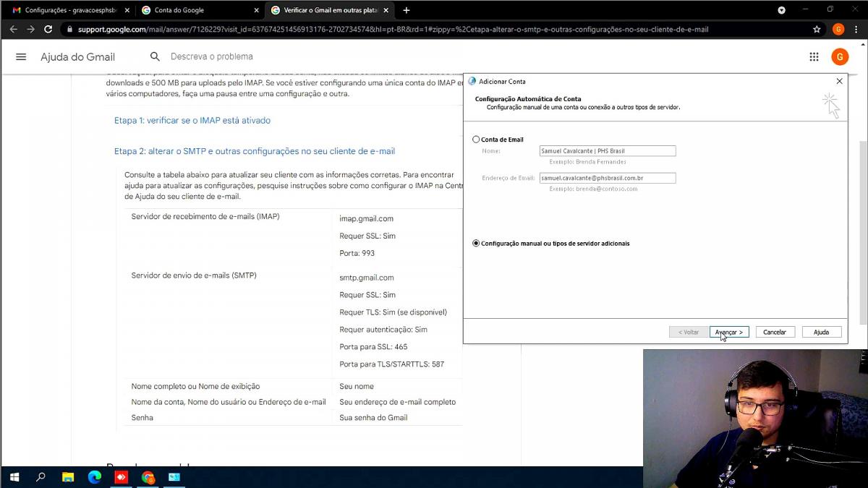
Task: Click the 'Avançar >' button
Action: point(729,332)
